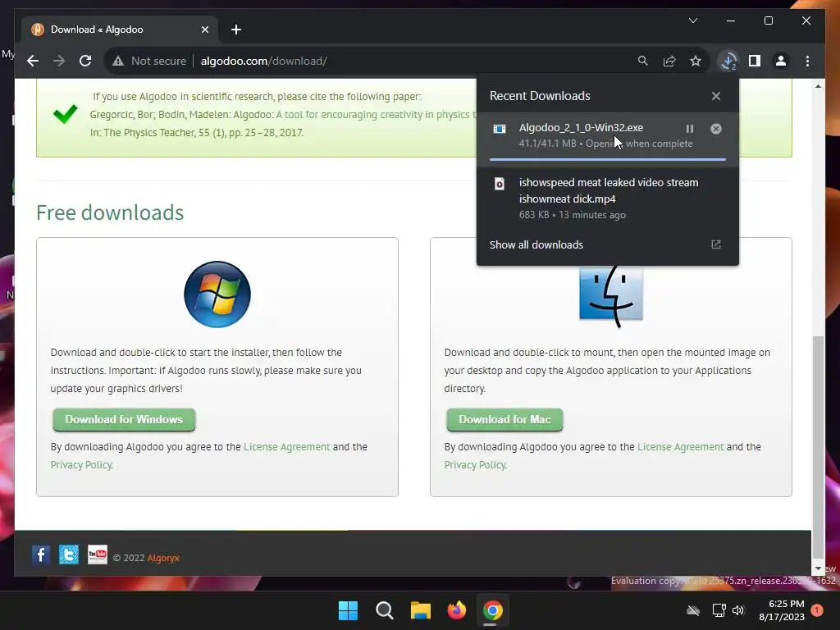Image resolution: width=840 pixels, height=630 pixels.
Task: Click the Windows logo image
Action: (x=217, y=294)
